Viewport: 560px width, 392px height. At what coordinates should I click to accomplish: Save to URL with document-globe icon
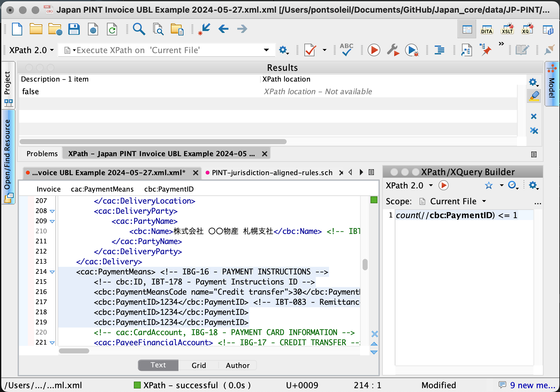tap(93, 29)
